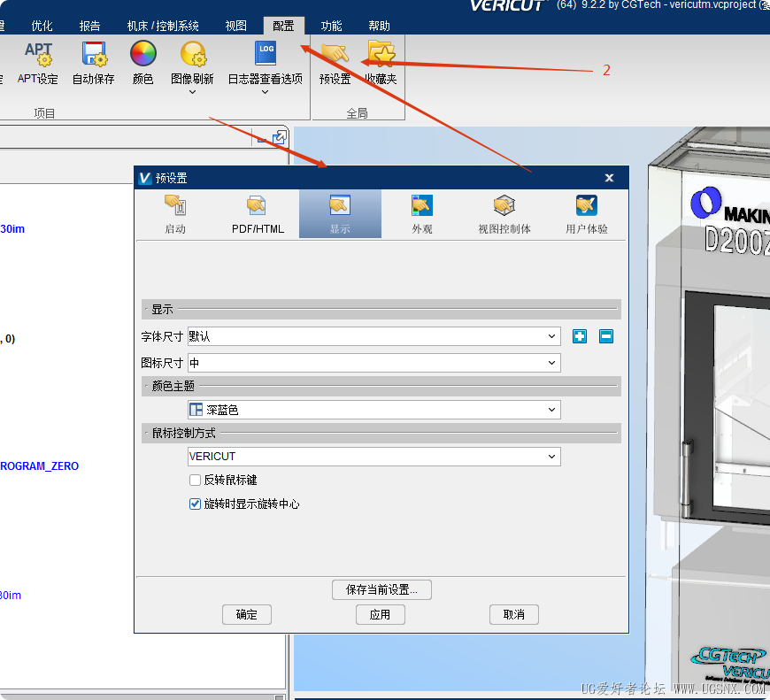Click the PROGRAM_ZERO blue text
Image resolution: width=770 pixels, height=700 pixels.
(x=39, y=465)
